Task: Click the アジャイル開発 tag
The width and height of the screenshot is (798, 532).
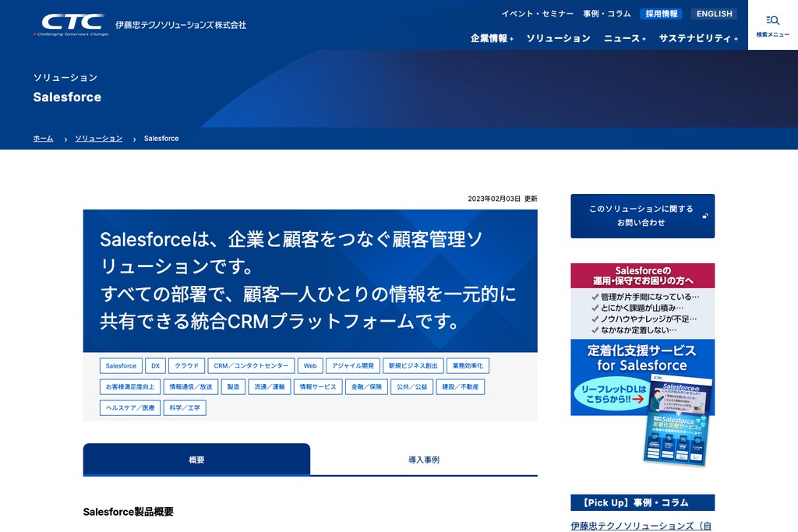Action: (x=353, y=365)
